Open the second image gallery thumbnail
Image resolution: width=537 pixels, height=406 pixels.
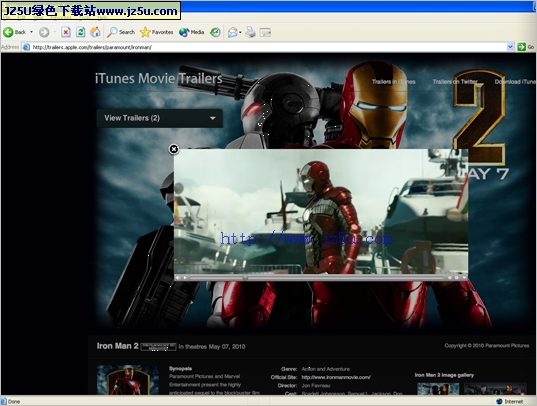(495, 389)
